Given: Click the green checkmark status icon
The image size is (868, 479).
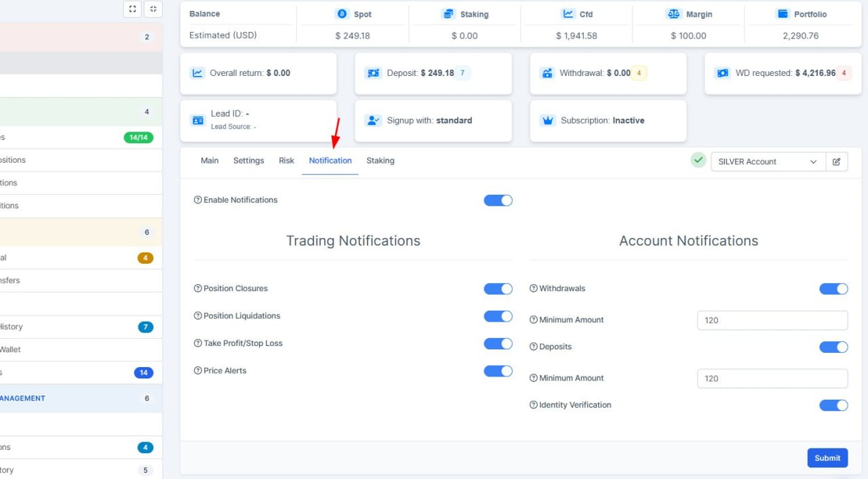Looking at the screenshot, I should click(698, 161).
